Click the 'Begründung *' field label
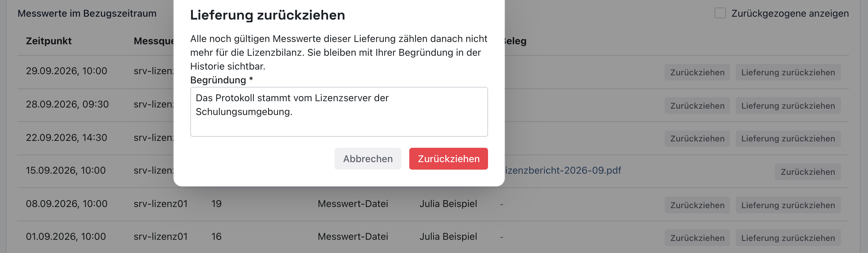 221,80
